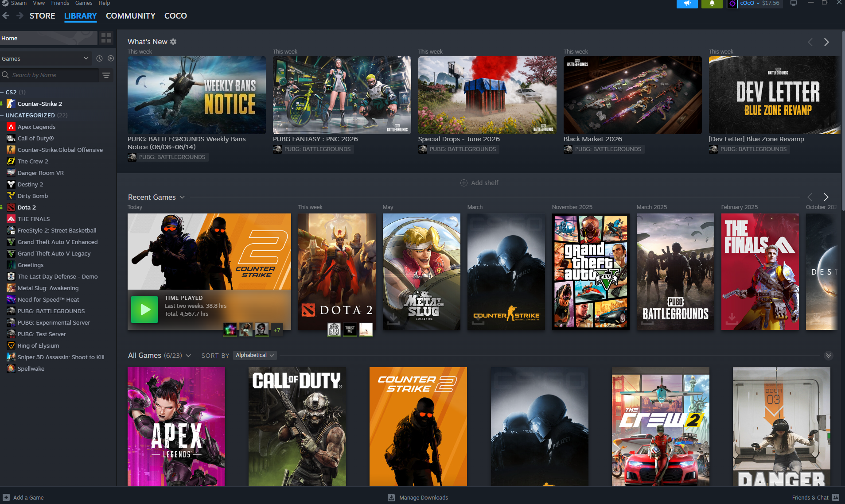
Task: Open the Help menu
Action: tap(104, 3)
